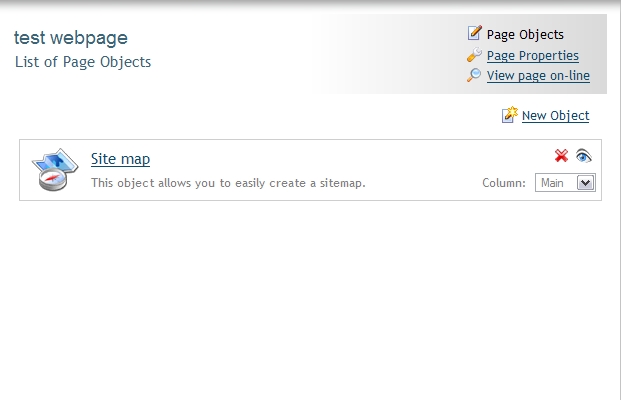
Task: Click the wrench icon beside Page Properties
Action: click(474, 55)
